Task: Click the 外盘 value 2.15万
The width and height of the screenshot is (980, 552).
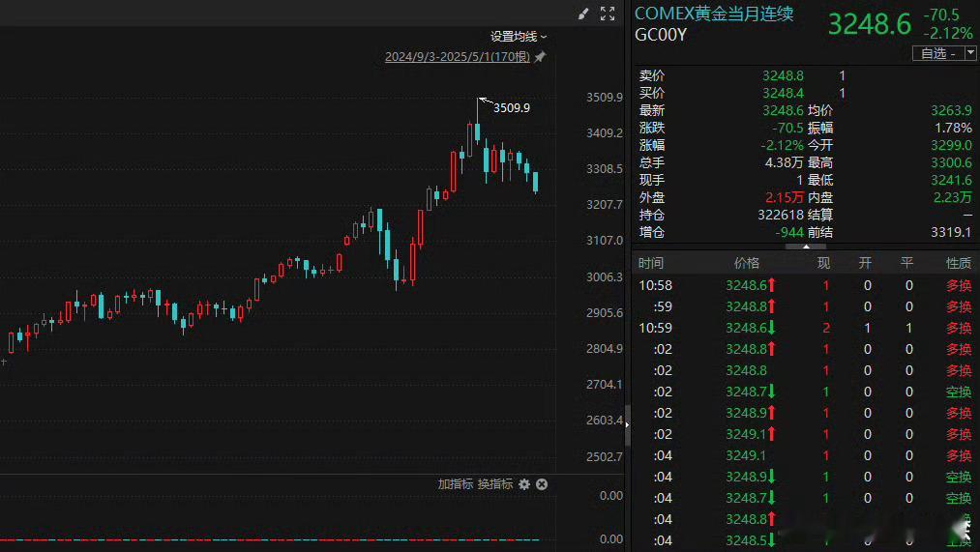Action: [x=785, y=197]
